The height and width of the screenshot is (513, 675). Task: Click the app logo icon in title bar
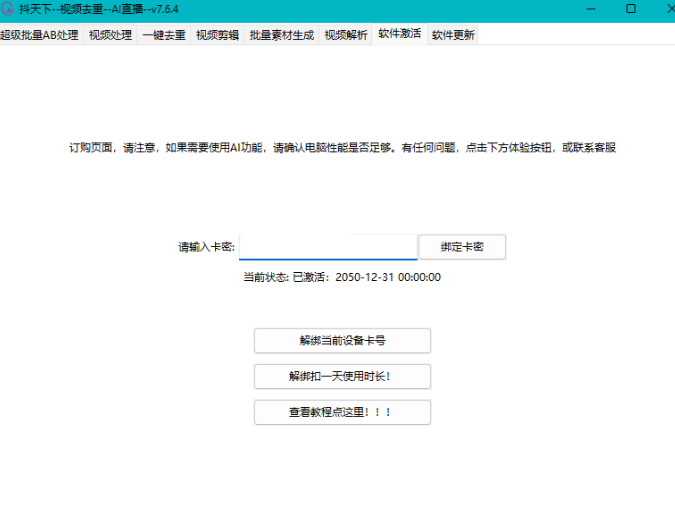click(7, 9)
